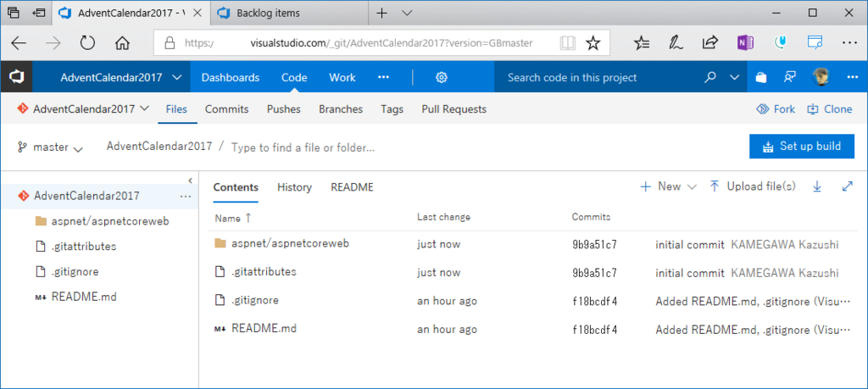Click the search magnifier icon
868x389 pixels.
(x=710, y=77)
